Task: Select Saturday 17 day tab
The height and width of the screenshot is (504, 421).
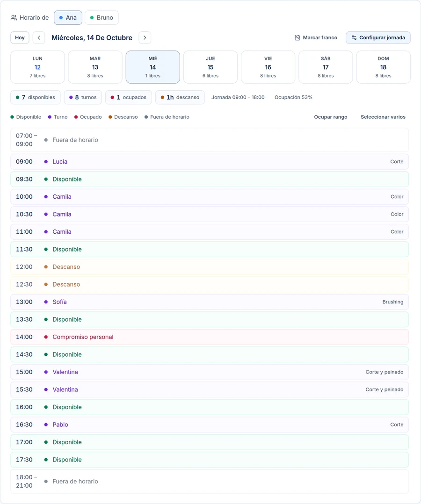Action: tap(326, 67)
